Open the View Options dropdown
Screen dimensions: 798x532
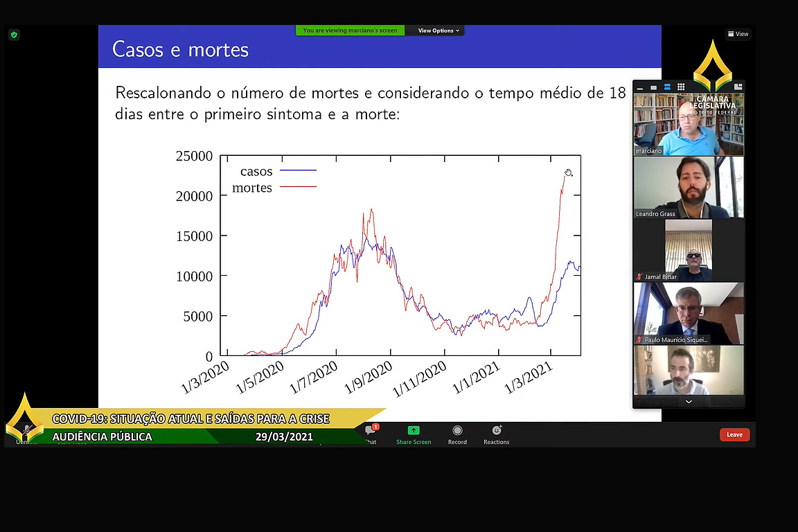click(438, 30)
